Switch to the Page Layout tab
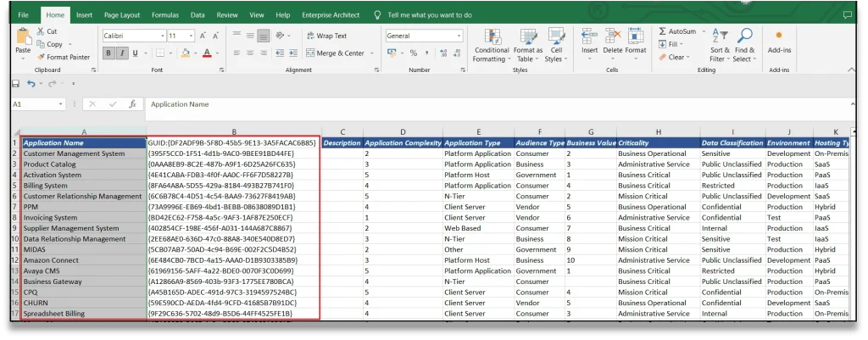Image resolution: width=868 pixels, height=340 pixels. click(122, 15)
